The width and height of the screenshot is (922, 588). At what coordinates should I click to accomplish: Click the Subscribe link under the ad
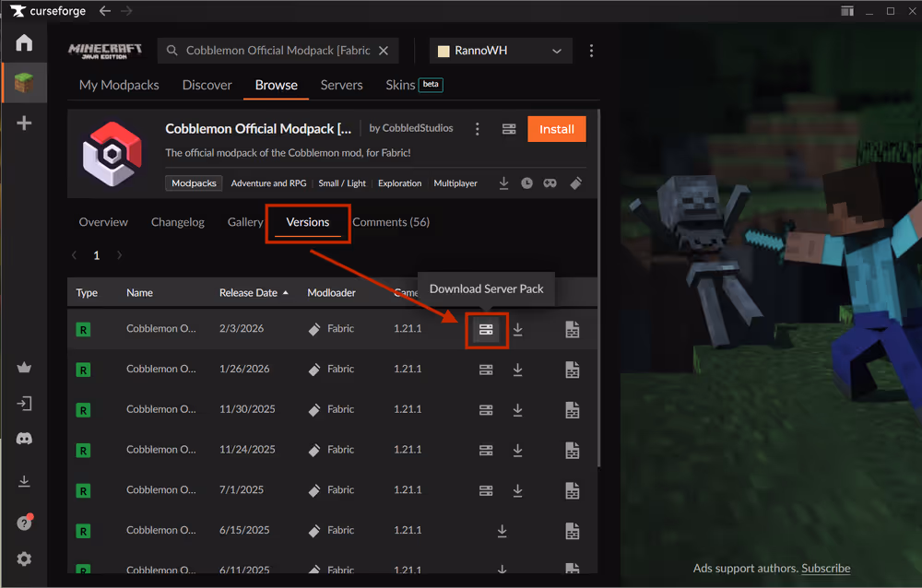[x=825, y=569]
